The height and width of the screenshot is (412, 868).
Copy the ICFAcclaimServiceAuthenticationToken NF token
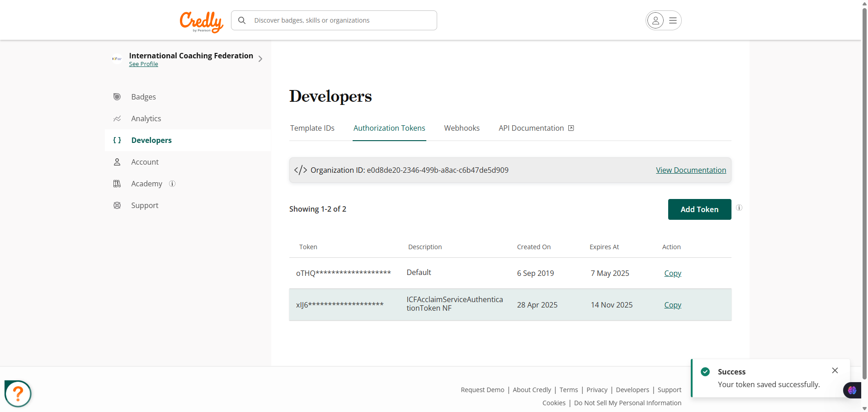click(x=673, y=305)
